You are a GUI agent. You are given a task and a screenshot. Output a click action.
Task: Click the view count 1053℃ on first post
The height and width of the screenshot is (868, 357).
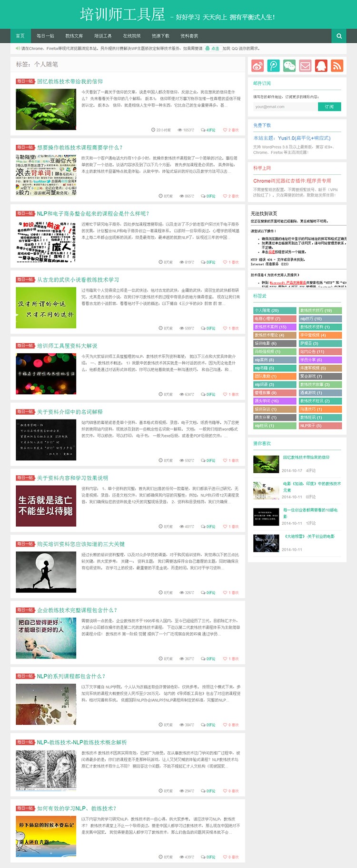click(x=186, y=130)
